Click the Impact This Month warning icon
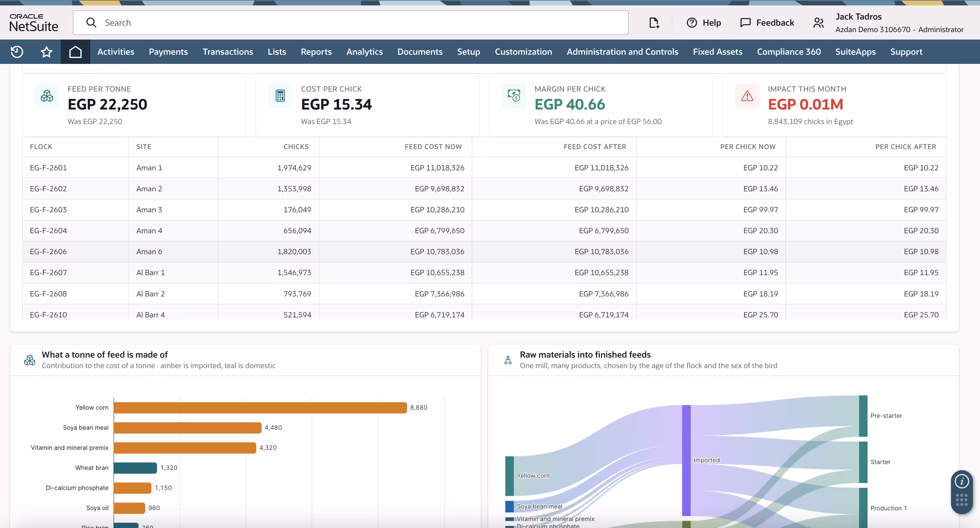This screenshot has height=528, width=980. [x=747, y=96]
